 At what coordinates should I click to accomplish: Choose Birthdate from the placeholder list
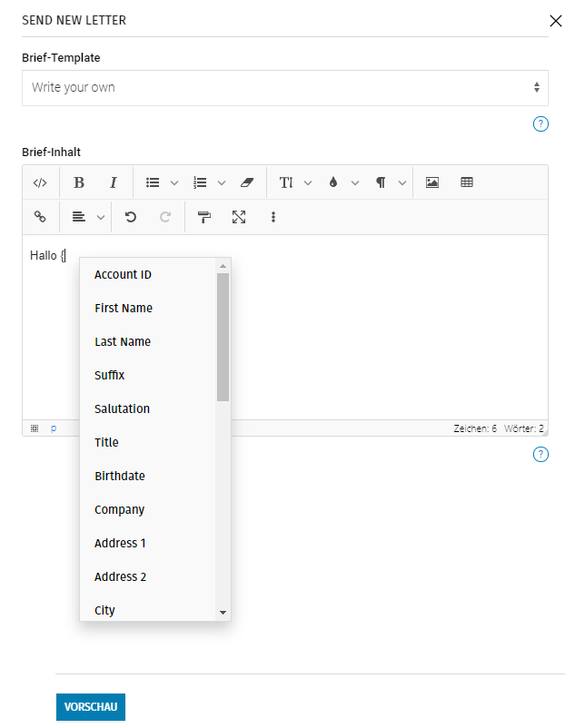120,477
